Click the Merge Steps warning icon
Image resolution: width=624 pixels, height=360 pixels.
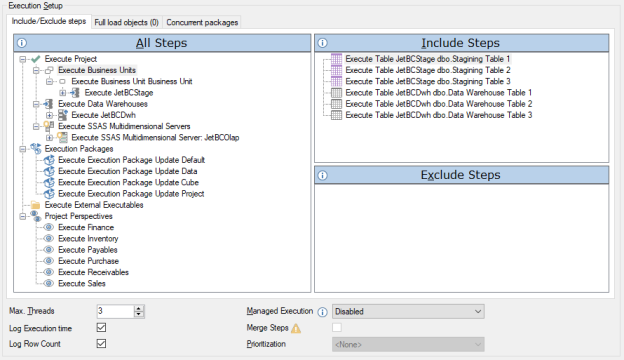point(296,328)
